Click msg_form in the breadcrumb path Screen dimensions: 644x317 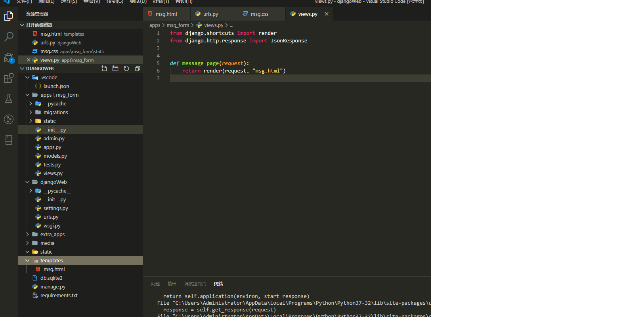tap(178, 25)
